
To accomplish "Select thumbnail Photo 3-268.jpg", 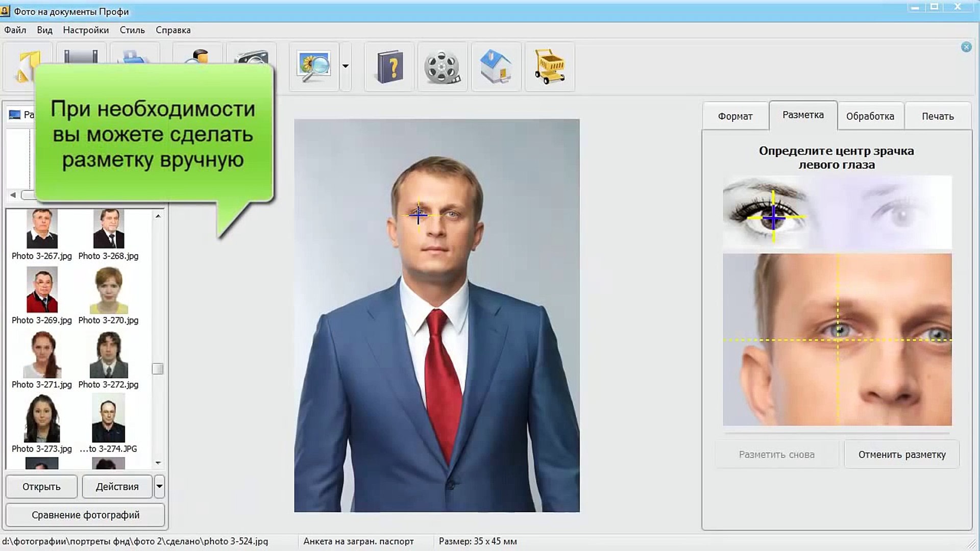I will pyautogui.click(x=108, y=235).
